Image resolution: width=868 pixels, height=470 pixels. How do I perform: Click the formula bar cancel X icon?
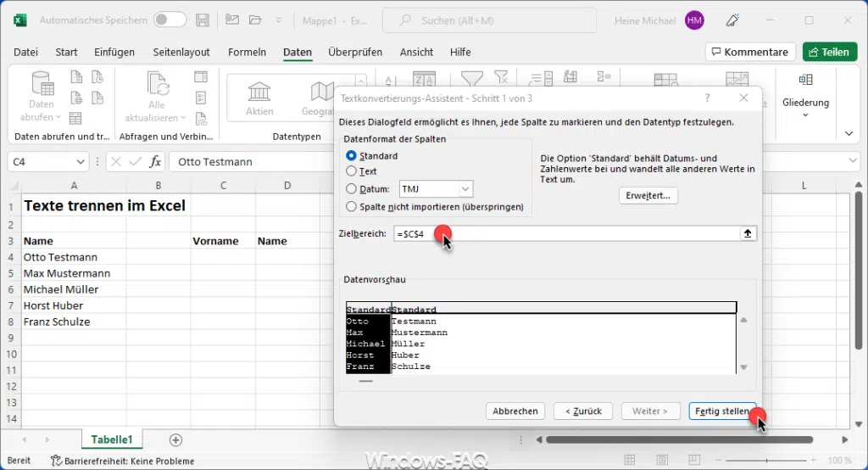[x=115, y=162]
